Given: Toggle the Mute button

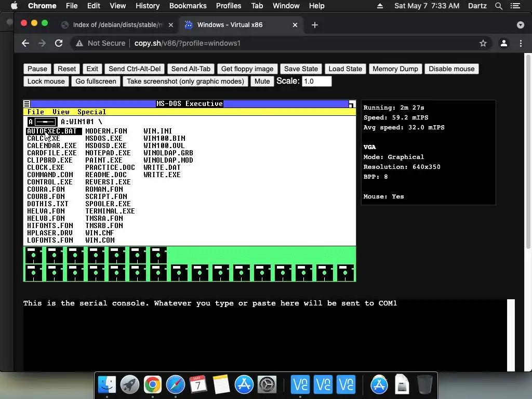Looking at the screenshot, I should pyautogui.click(x=262, y=82).
